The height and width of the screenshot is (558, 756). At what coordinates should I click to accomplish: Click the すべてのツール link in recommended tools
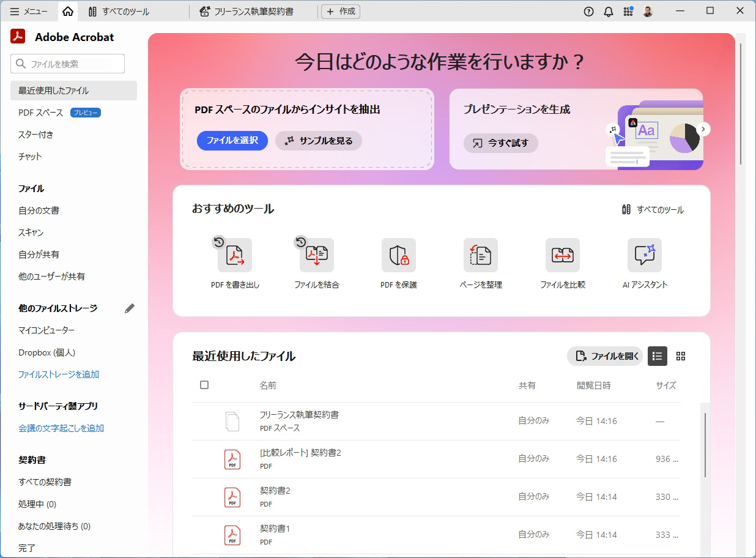pos(653,210)
